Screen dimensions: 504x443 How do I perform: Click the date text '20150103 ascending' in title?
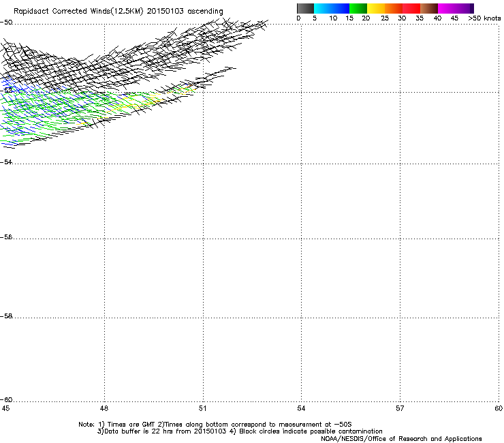pos(185,12)
